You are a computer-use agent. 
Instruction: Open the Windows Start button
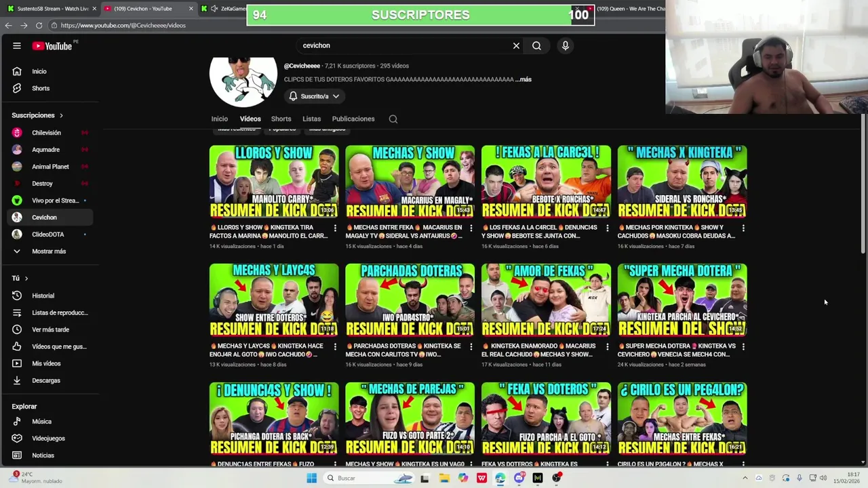pos(311,478)
